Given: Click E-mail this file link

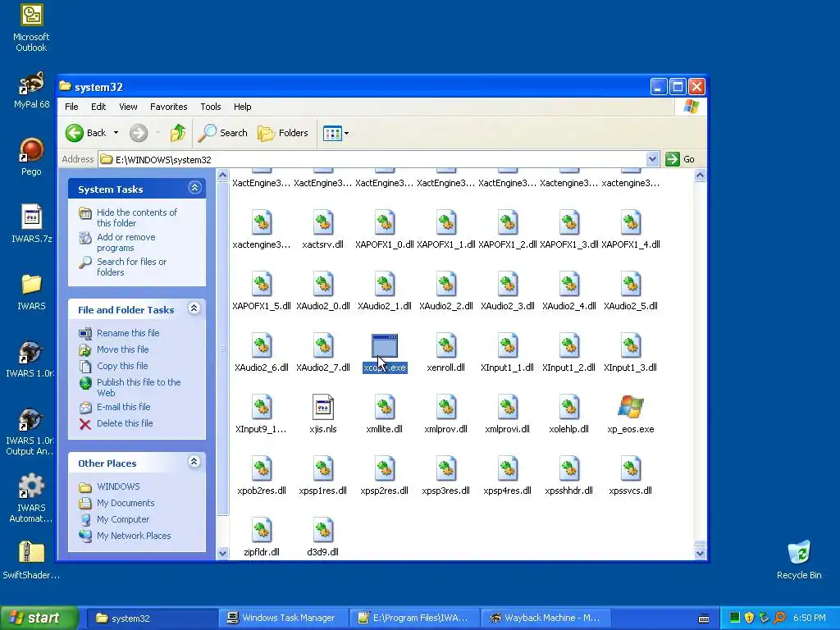Looking at the screenshot, I should (123, 407).
